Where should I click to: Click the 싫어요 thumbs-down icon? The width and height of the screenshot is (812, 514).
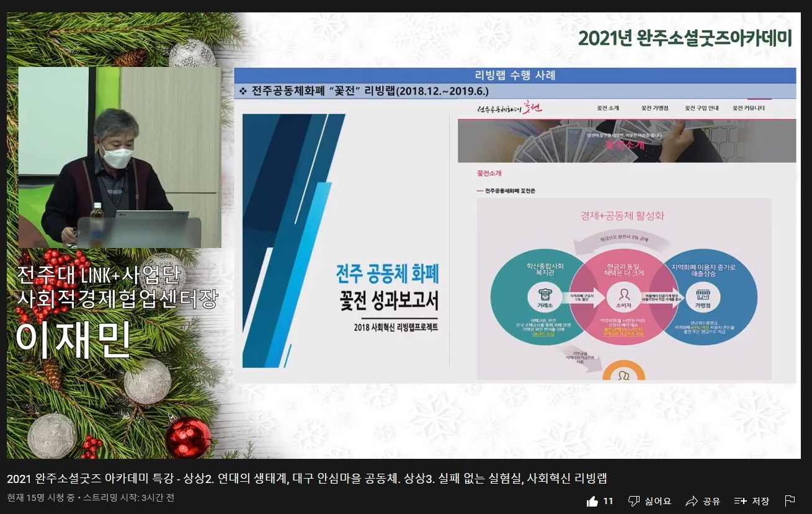pos(633,501)
